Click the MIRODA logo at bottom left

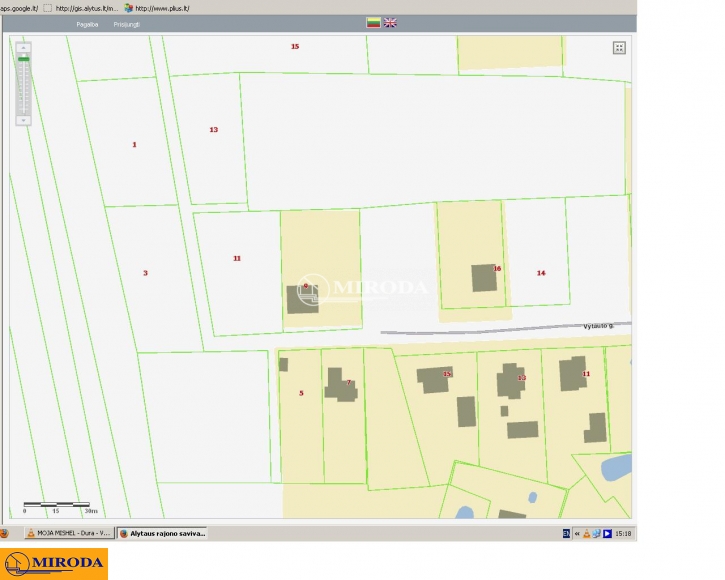54,563
